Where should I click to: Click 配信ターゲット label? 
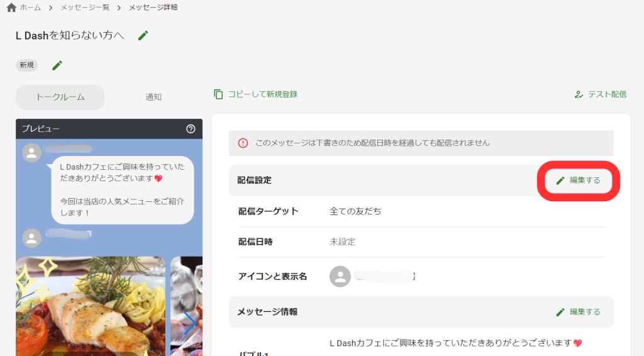pos(268,211)
